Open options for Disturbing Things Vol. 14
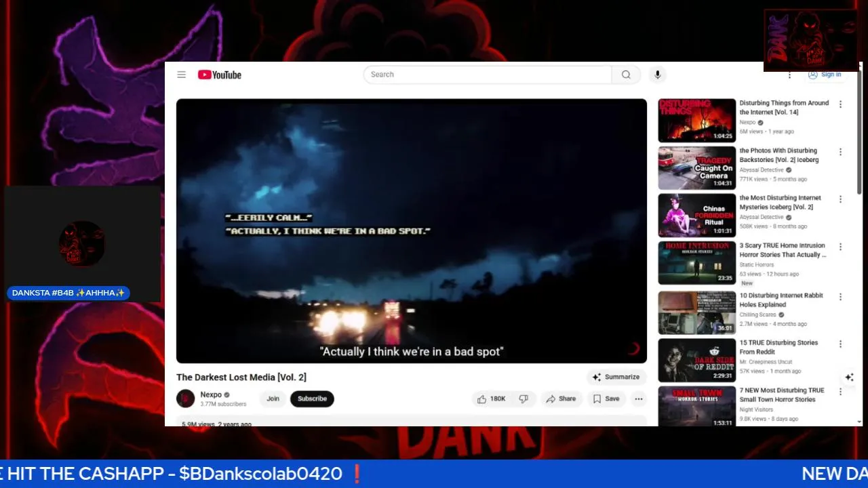Viewport: 868px width, 488px height. (x=840, y=104)
